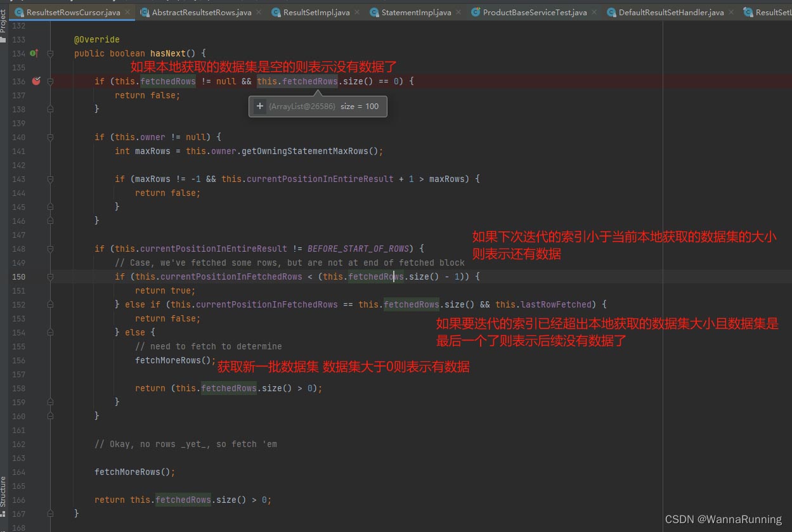Click fetchedRows on line 166
The width and height of the screenshot is (792, 532).
click(x=183, y=500)
